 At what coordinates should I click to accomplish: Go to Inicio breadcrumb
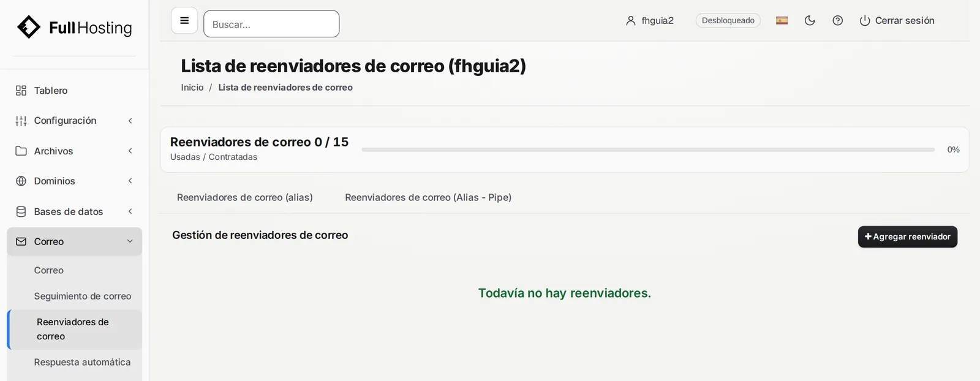tap(192, 88)
